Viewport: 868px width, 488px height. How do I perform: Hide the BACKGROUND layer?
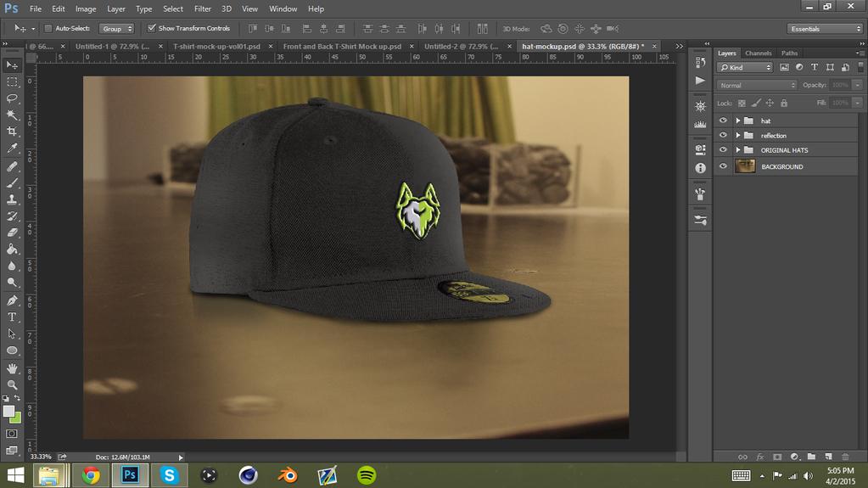pos(723,166)
